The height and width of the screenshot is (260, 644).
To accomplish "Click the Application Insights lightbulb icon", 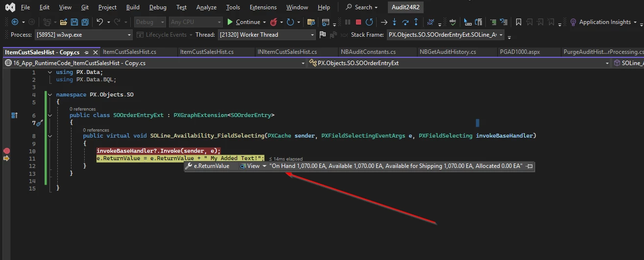I will click(573, 22).
